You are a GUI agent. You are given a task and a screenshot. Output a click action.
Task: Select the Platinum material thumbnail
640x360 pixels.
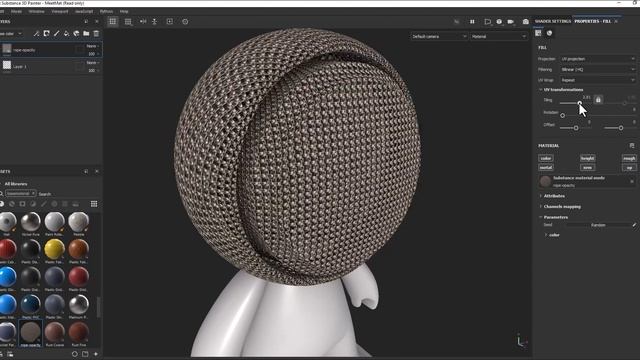point(78,304)
